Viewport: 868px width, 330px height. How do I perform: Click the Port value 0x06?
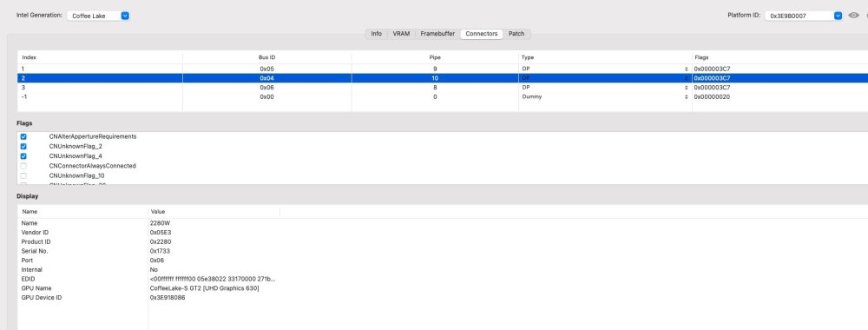[156, 261]
